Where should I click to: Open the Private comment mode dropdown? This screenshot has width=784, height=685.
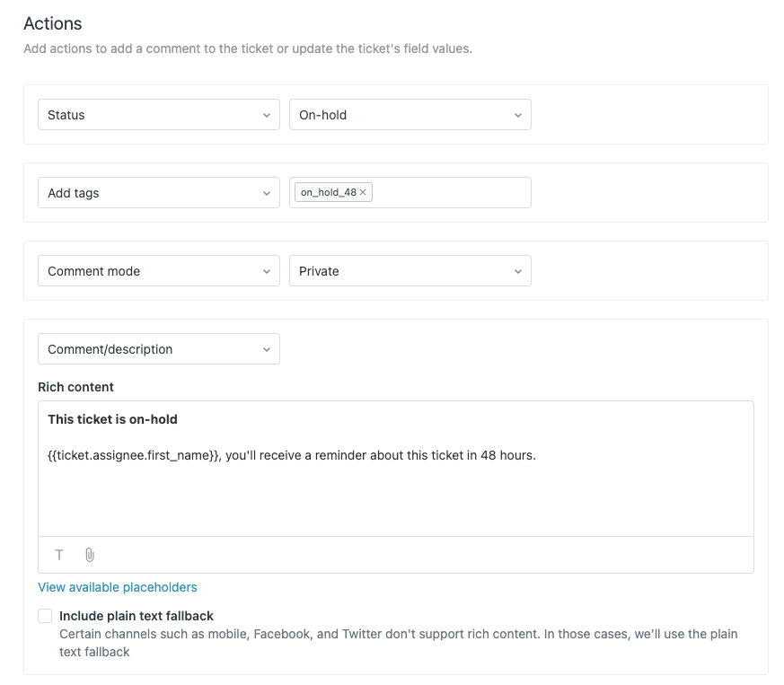(410, 270)
